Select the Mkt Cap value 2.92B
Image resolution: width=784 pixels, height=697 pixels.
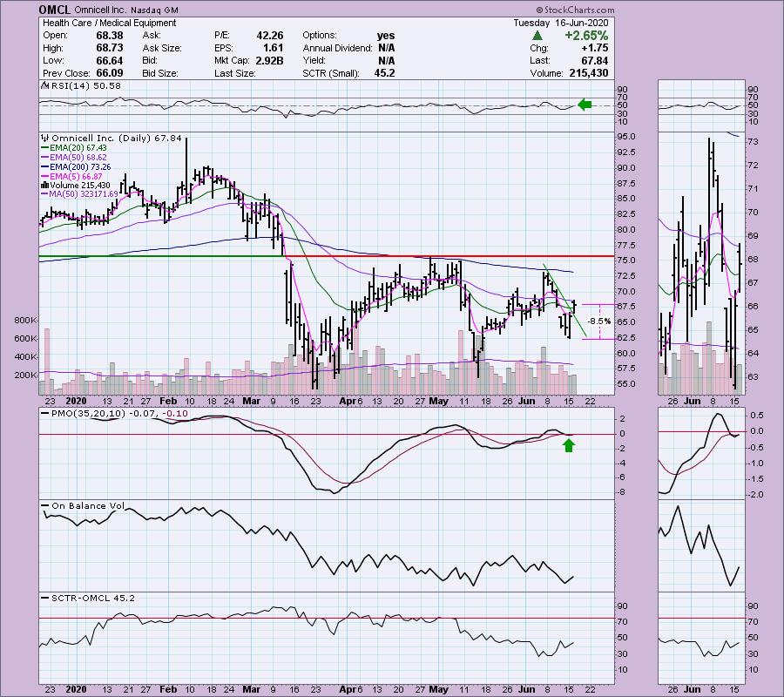[269, 60]
